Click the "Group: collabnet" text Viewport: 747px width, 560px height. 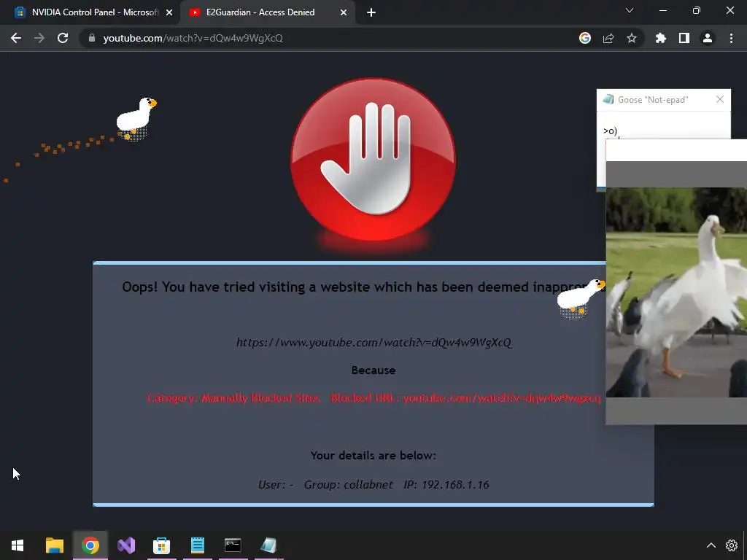[348, 485]
